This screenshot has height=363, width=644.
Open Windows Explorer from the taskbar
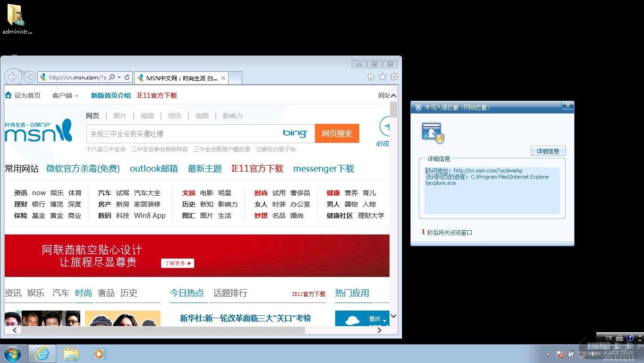[71, 354]
